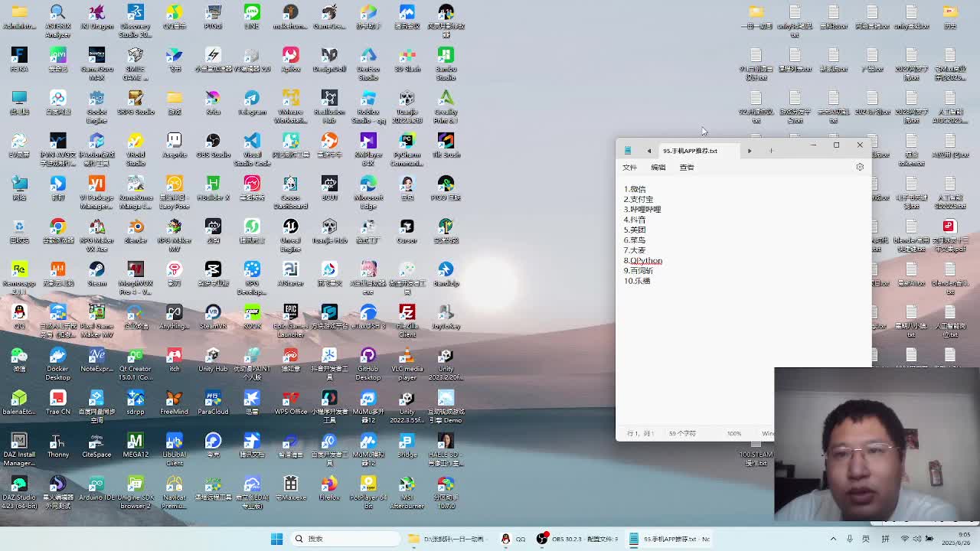Open Godot Engine desktop shortcut
Image resolution: width=980 pixels, height=551 pixels.
coord(96,106)
